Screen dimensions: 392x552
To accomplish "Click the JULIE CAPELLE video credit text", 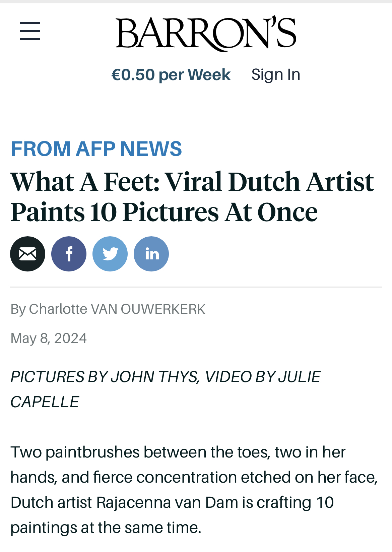I will click(x=166, y=389).
